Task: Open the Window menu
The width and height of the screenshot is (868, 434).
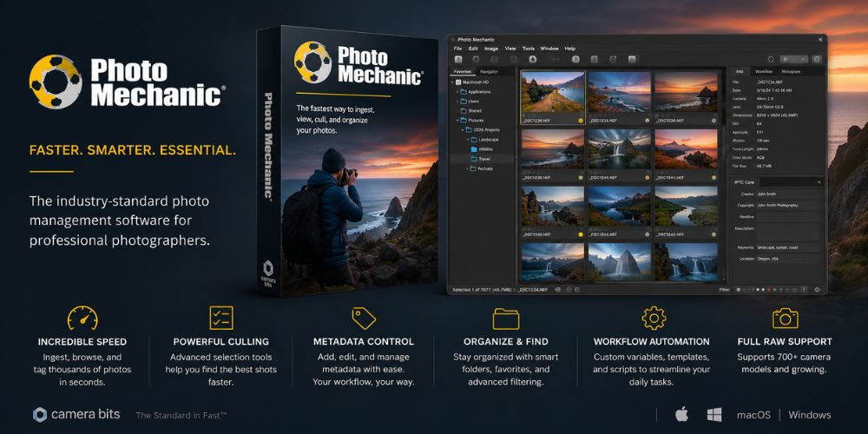Action: tap(549, 49)
